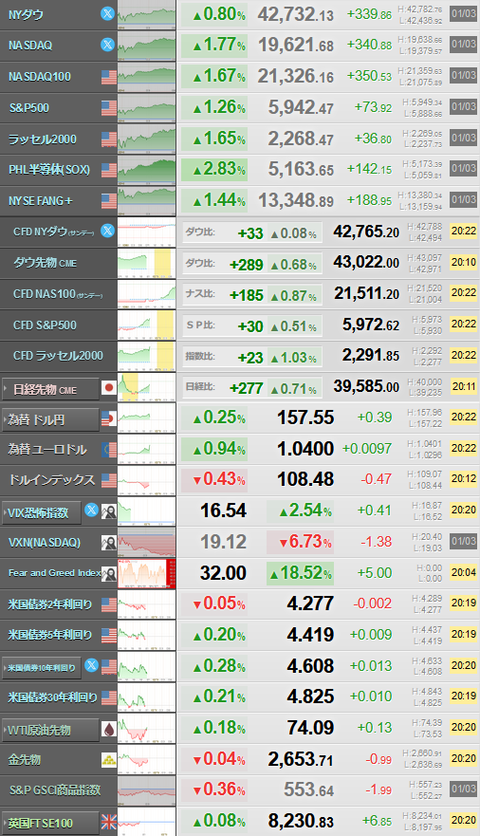Click the US flag icon beside S&P500
Screen dimensions: 480x836
coord(109,108)
